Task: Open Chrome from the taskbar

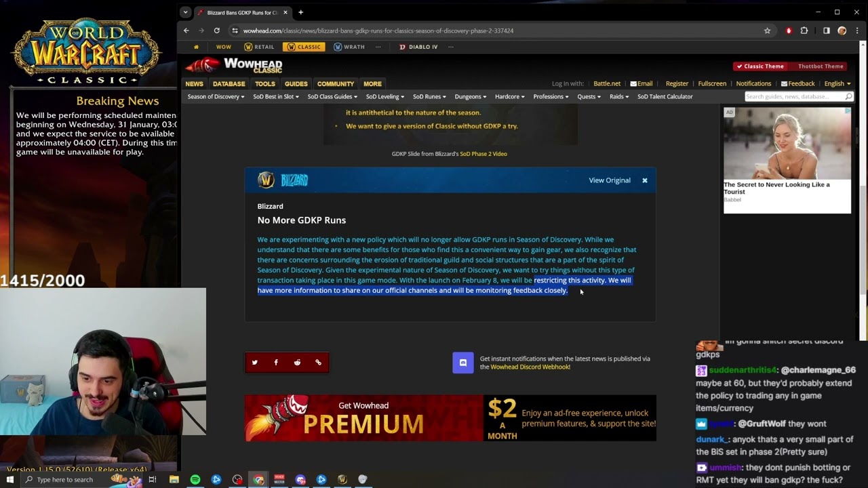Action: pyautogui.click(x=258, y=479)
